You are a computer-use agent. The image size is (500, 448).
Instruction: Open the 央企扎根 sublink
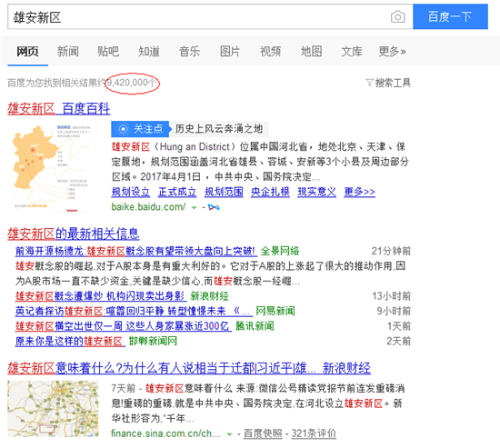click(270, 192)
